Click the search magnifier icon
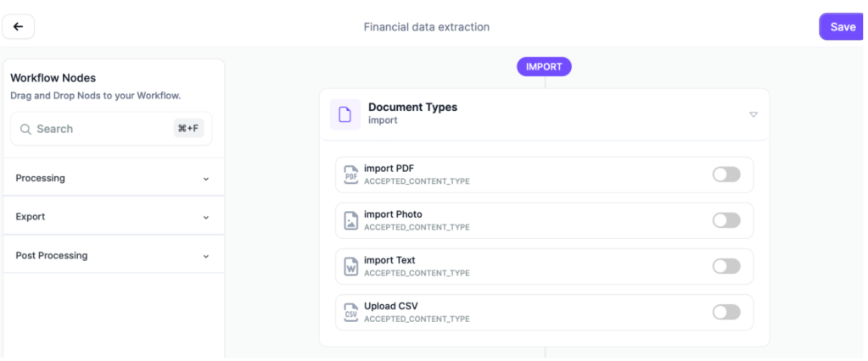The width and height of the screenshot is (868, 361). coord(25,129)
